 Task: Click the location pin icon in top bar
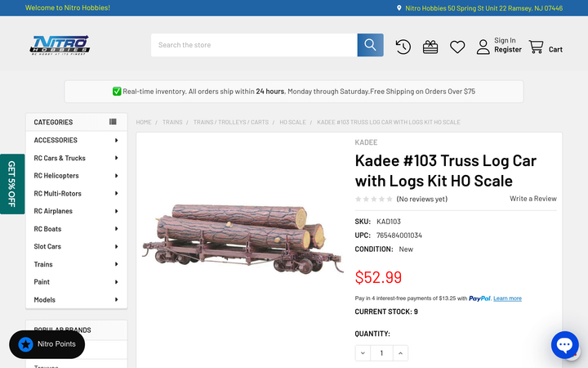tap(399, 8)
